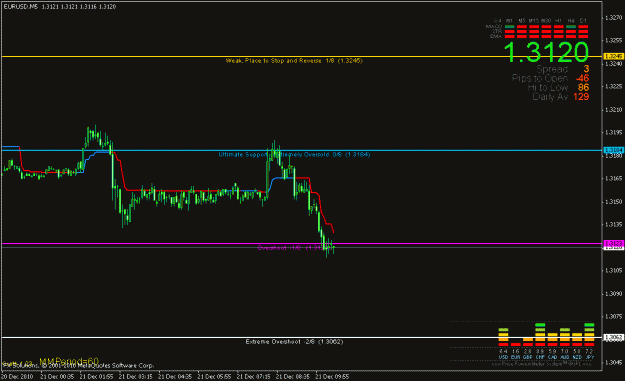Click the 21 Dec 07:15 time axis label
625x381 pixels.
click(x=254, y=377)
